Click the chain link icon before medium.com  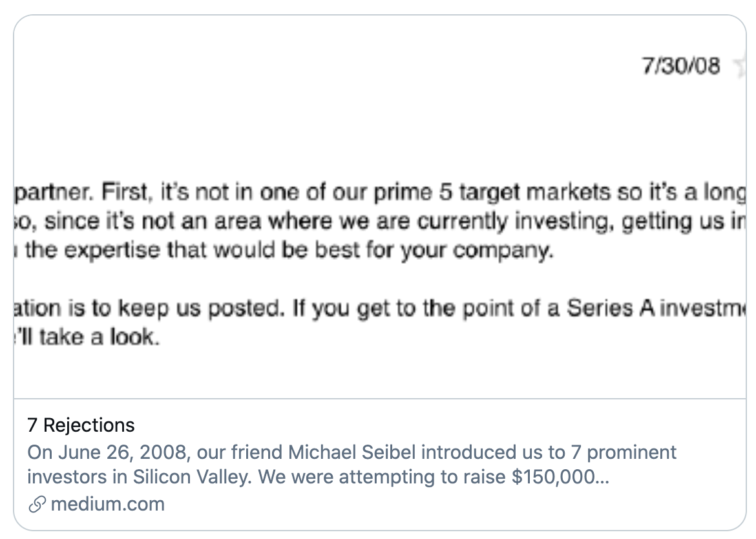click(37, 504)
